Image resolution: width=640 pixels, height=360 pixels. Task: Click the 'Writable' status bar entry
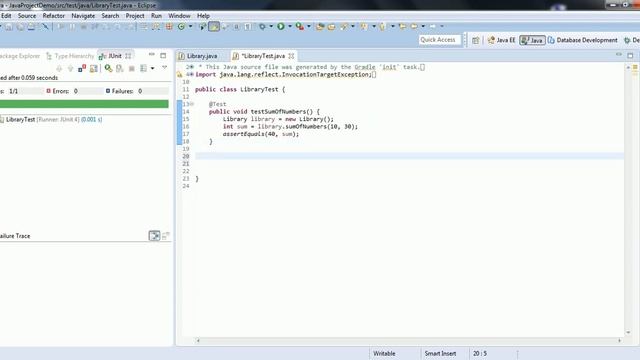click(384, 353)
